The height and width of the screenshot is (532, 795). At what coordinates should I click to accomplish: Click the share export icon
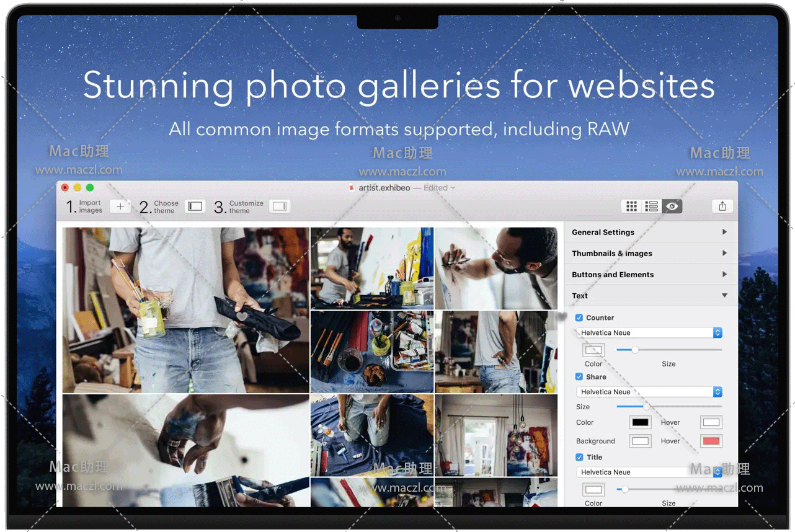(722, 206)
